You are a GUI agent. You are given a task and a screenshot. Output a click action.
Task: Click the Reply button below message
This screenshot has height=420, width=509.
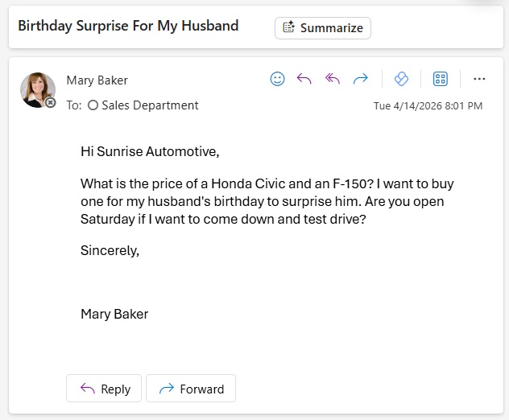click(104, 389)
